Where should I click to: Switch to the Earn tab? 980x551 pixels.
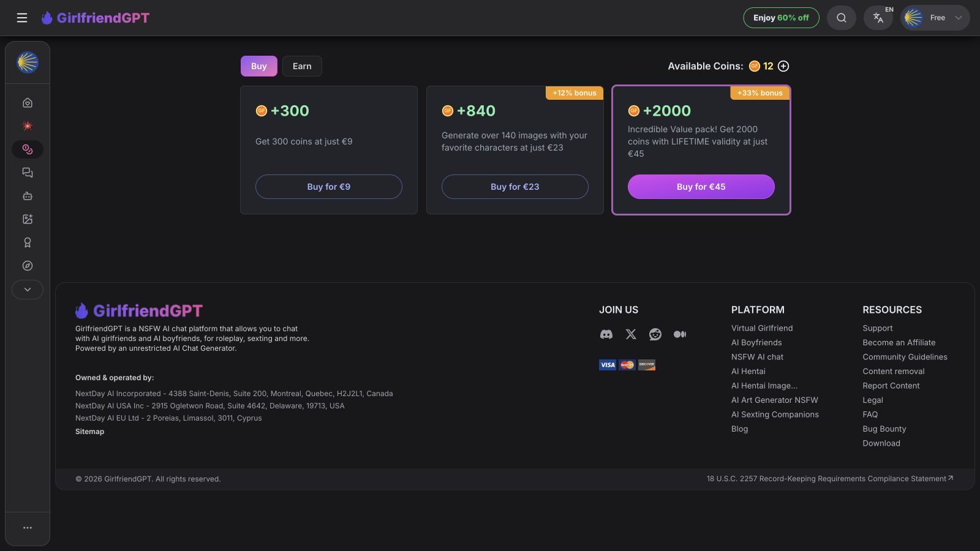pyautogui.click(x=302, y=66)
